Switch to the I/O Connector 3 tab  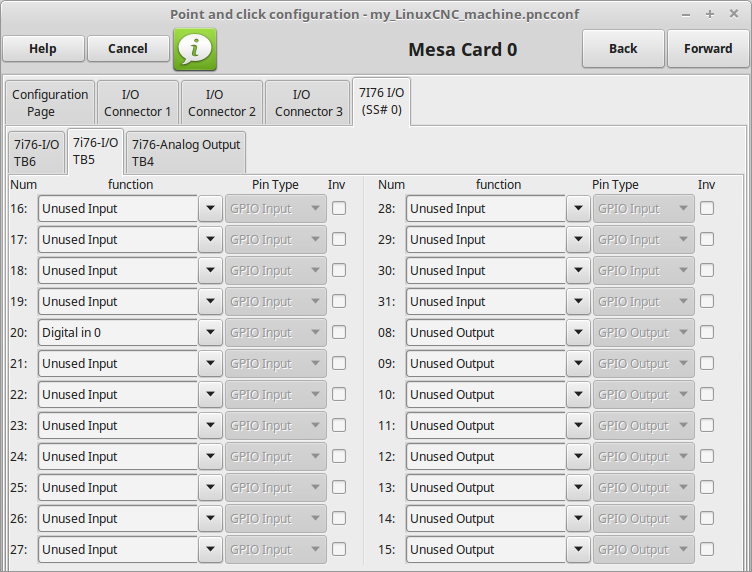tap(308, 103)
